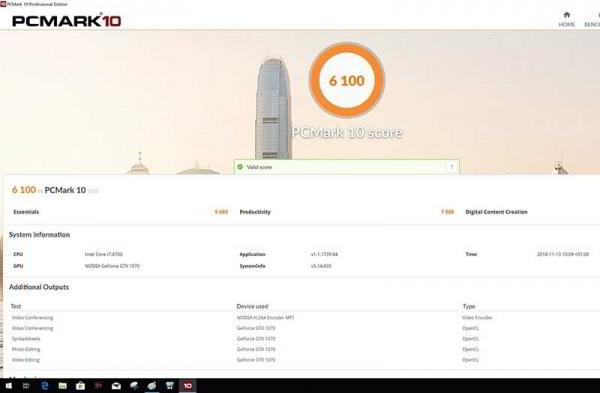
Task: Open the Digital Content Creation section
Action: (496, 212)
